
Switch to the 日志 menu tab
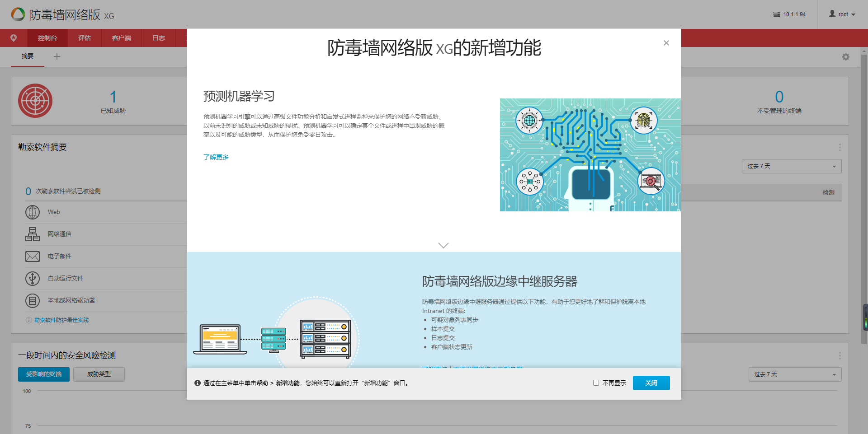[158, 38]
